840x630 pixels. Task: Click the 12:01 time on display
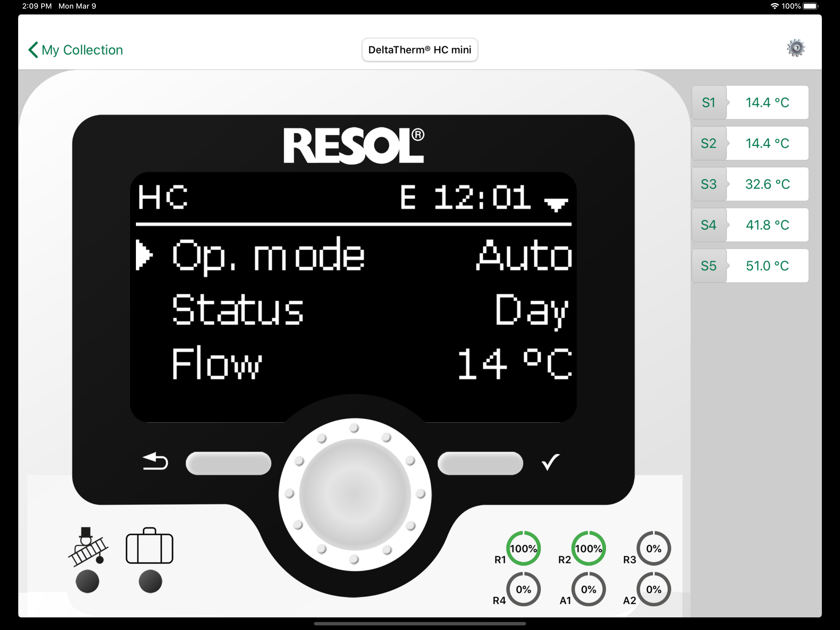click(x=482, y=197)
